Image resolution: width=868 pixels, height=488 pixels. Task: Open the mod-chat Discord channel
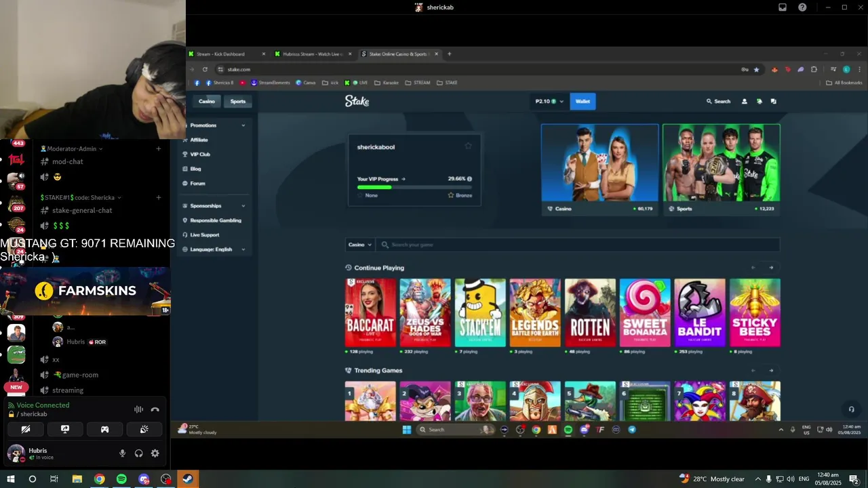point(68,162)
